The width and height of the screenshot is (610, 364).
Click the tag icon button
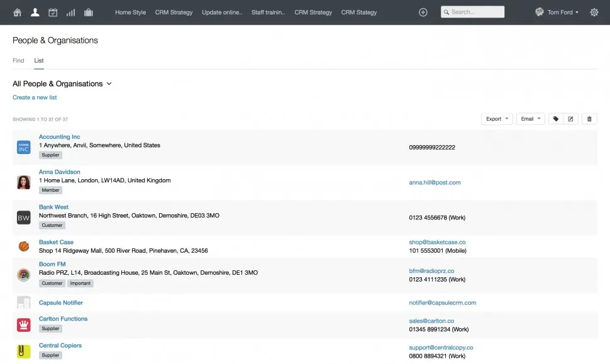[x=556, y=119]
